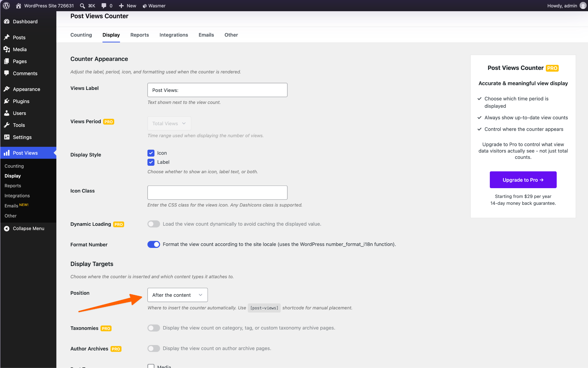Toggle the Author Archives switch
Image resolution: width=588 pixels, height=368 pixels.
154,348
